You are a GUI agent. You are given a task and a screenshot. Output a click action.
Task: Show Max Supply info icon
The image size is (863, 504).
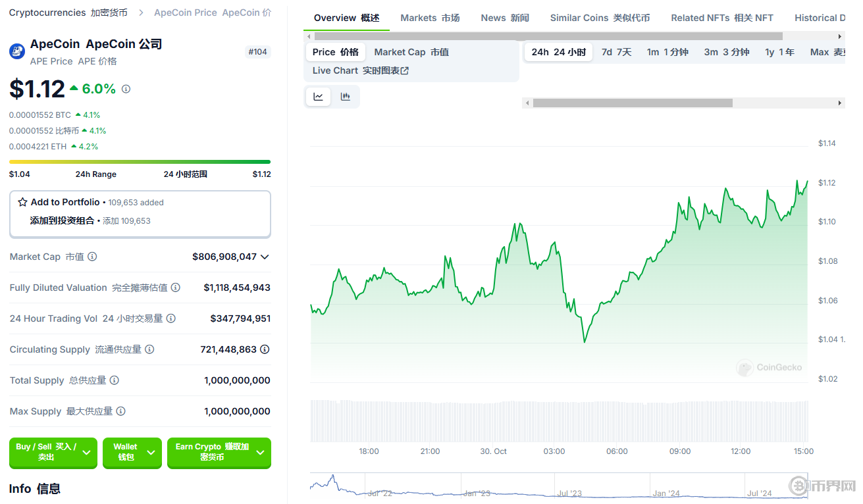(120, 411)
